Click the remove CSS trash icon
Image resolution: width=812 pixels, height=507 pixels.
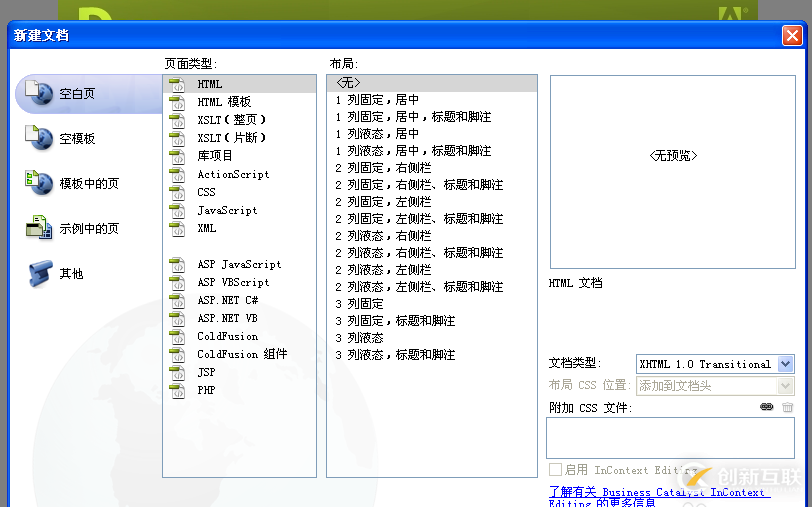click(x=787, y=407)
